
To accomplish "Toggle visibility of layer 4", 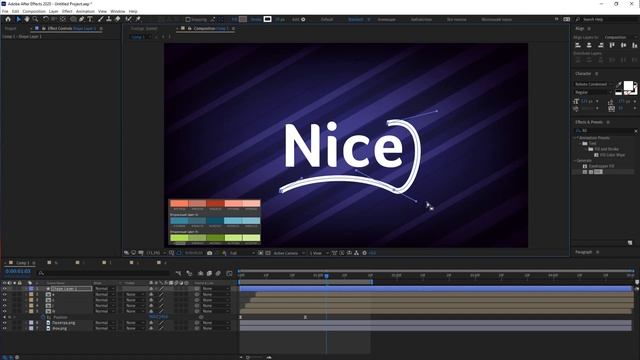I will 4,306.
